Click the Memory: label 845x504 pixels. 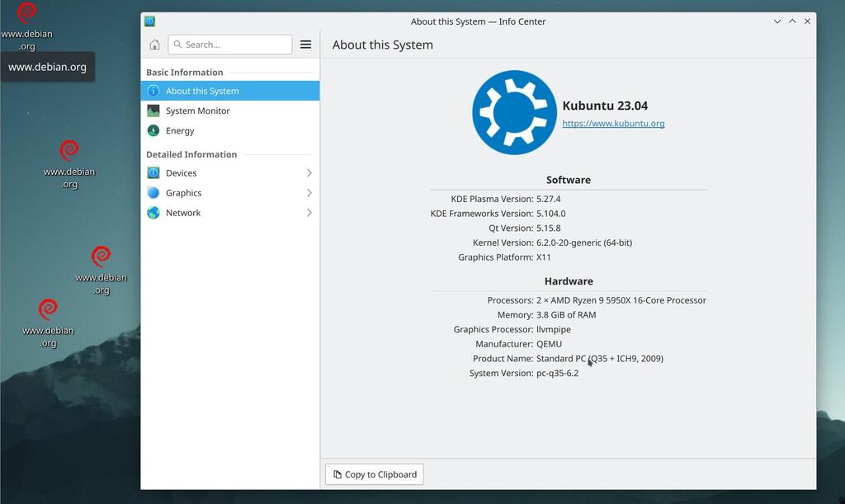click(x=515, y=315)
